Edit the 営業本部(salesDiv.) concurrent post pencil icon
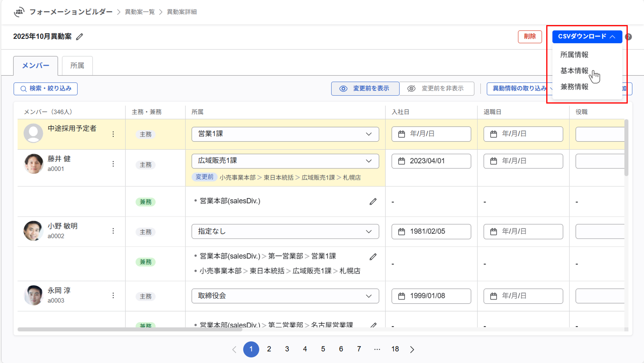This screenshot has height=363, width=644. pyautogui.click(x=373, y=201)
